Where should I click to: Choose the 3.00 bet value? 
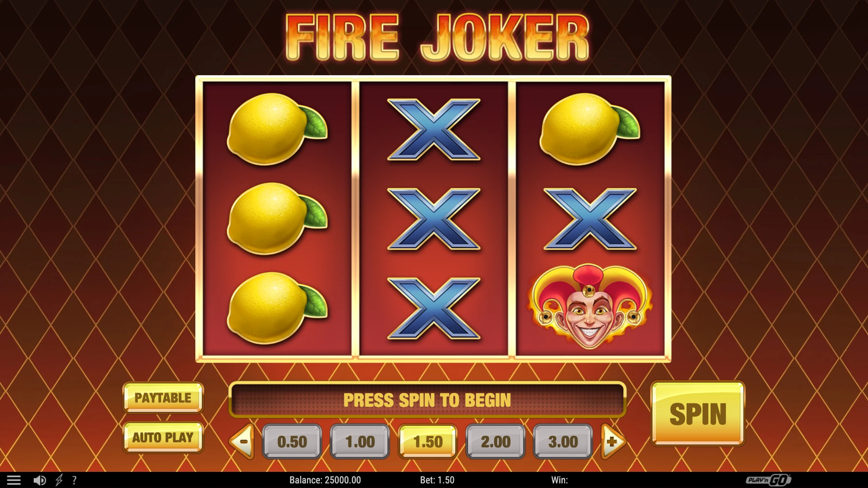[x=563, y=441]
